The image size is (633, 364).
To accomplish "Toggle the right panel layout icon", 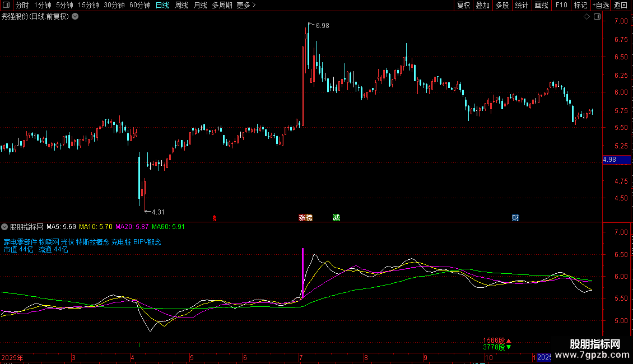I will pyautogui.click(x=597, y=17).
